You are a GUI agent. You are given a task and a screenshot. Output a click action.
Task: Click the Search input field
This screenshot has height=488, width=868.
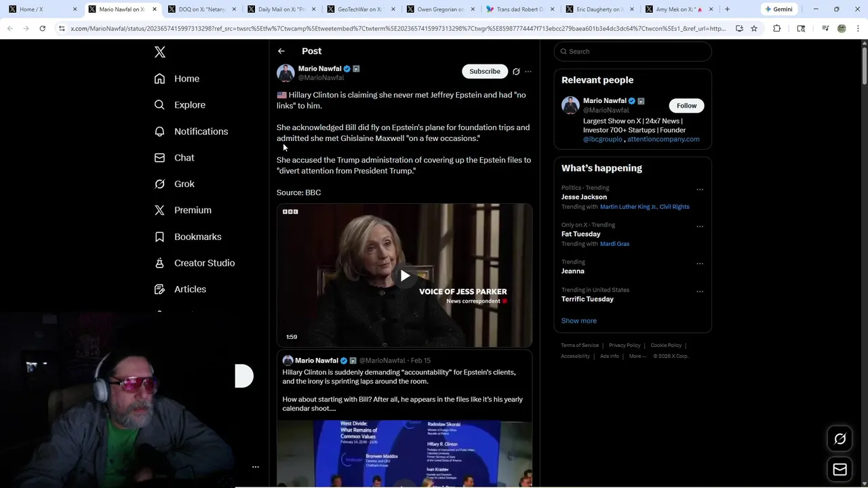tap(633, 52)
